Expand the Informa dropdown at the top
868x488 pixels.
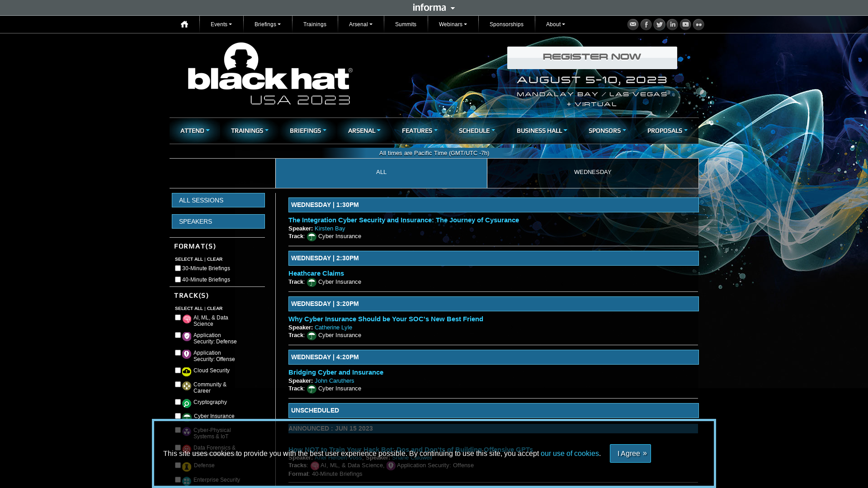434,8
